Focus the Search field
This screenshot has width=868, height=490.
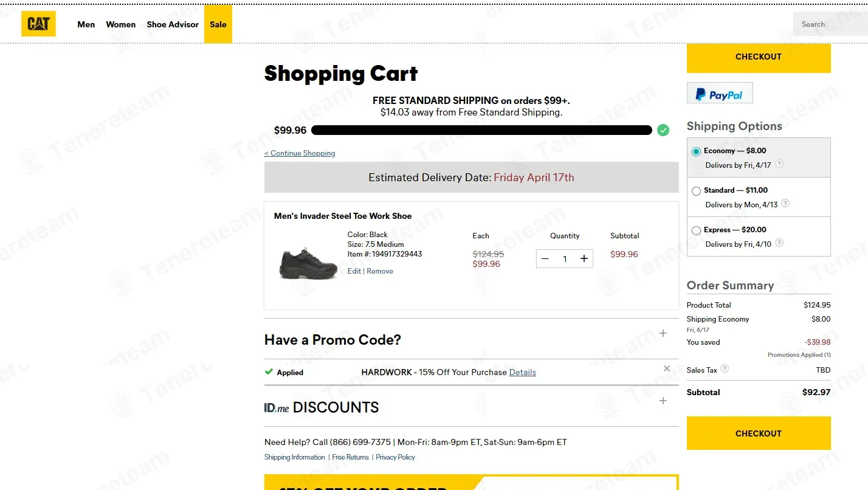(830, 24)
